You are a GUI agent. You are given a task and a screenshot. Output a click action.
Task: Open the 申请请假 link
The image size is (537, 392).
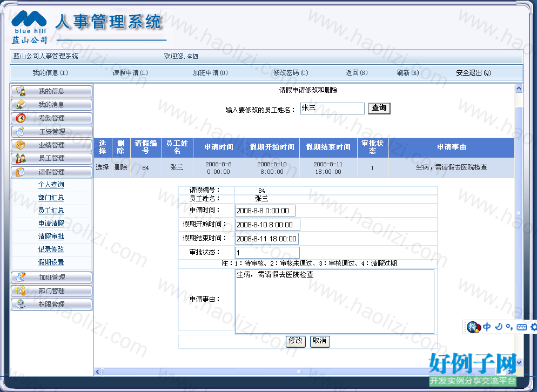click(51, 224)
